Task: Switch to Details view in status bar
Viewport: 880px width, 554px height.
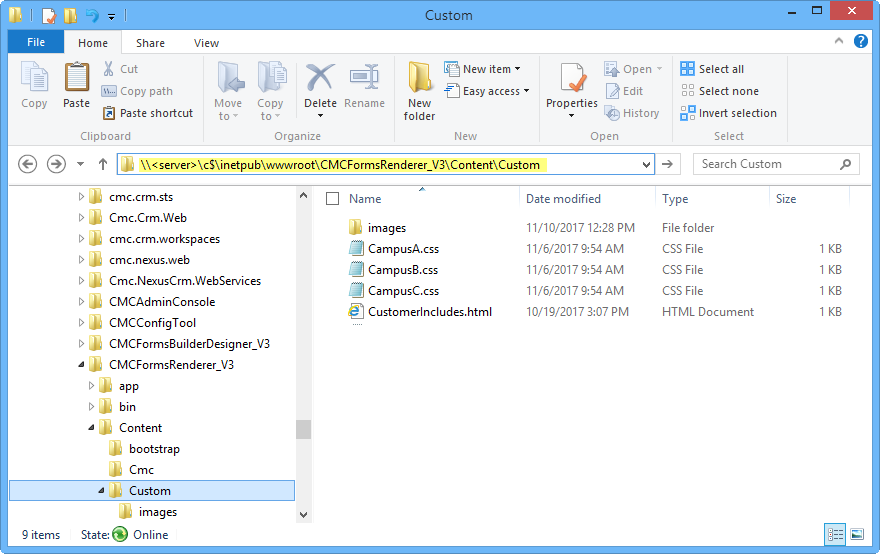Action: click(835, 534)
